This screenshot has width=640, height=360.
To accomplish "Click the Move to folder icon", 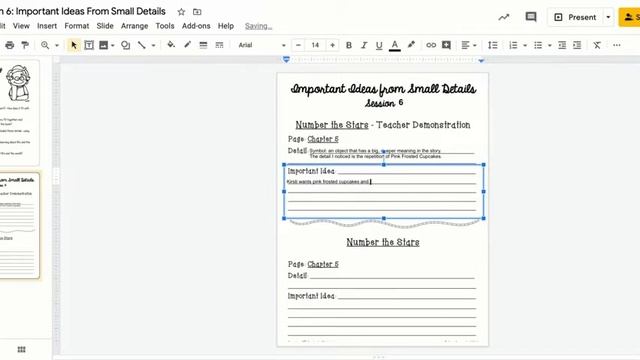I will (x=197, y=12).
